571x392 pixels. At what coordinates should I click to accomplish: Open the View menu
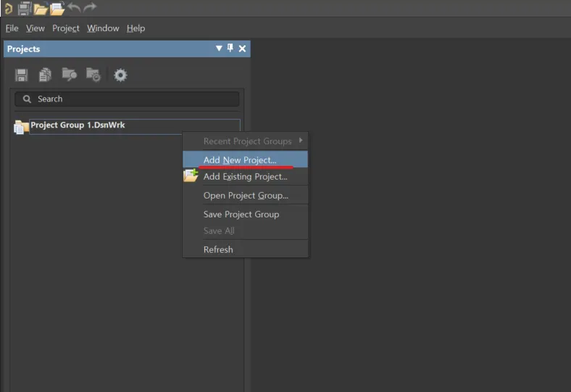[x=36, y=28]
